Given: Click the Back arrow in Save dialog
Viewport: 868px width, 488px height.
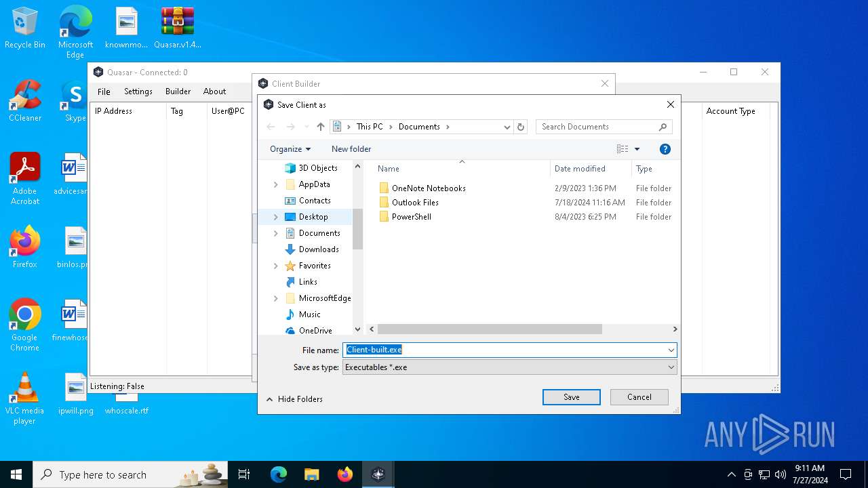Looking at the screenshot, I should [x=271, y=127].
